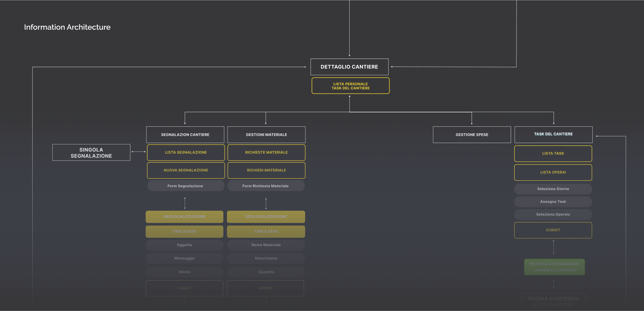
Task: Select the Oggetto field pill
Action: coord(184,245)
